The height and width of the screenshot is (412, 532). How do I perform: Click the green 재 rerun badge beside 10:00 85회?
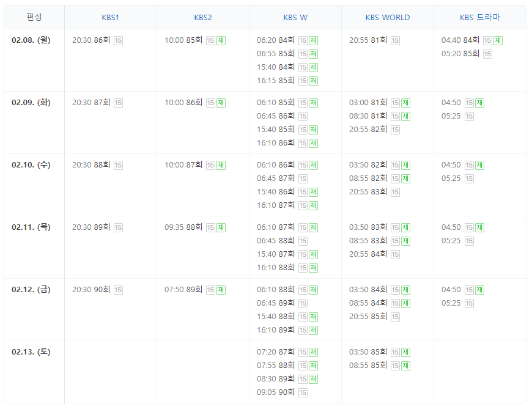click(221, 41)
